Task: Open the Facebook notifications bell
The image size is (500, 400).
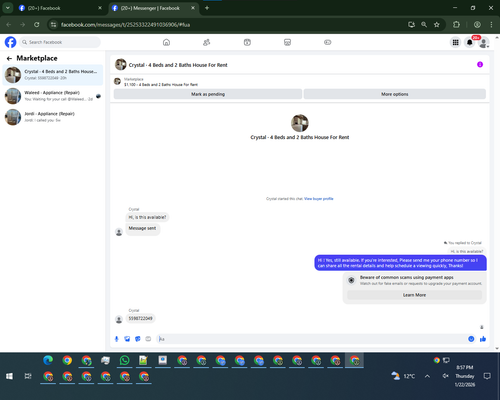Action: [x=470, y=42]
